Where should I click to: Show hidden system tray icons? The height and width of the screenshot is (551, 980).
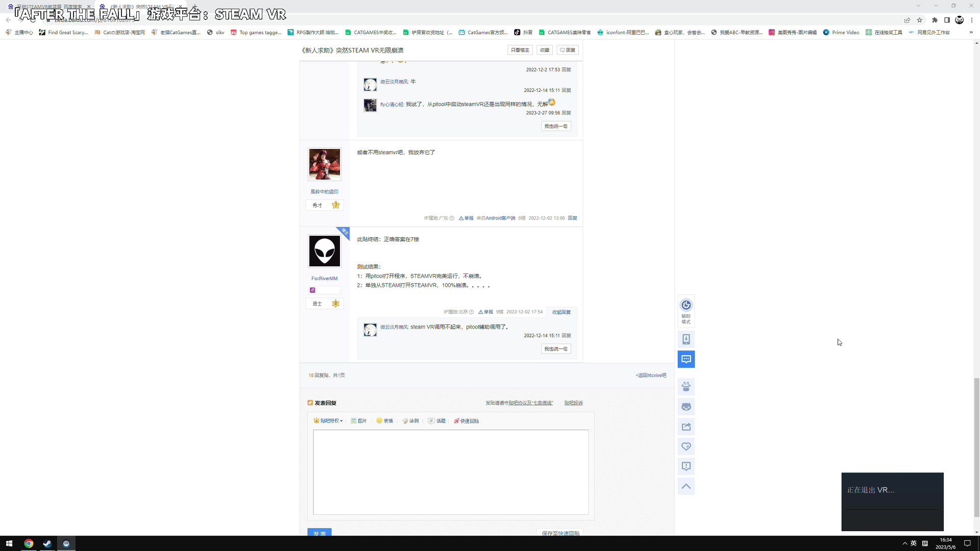click(904, 543)
